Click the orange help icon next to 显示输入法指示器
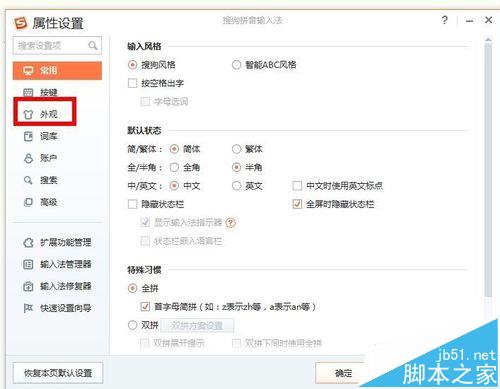Viewport: 500px width, 389px height. 230,223
